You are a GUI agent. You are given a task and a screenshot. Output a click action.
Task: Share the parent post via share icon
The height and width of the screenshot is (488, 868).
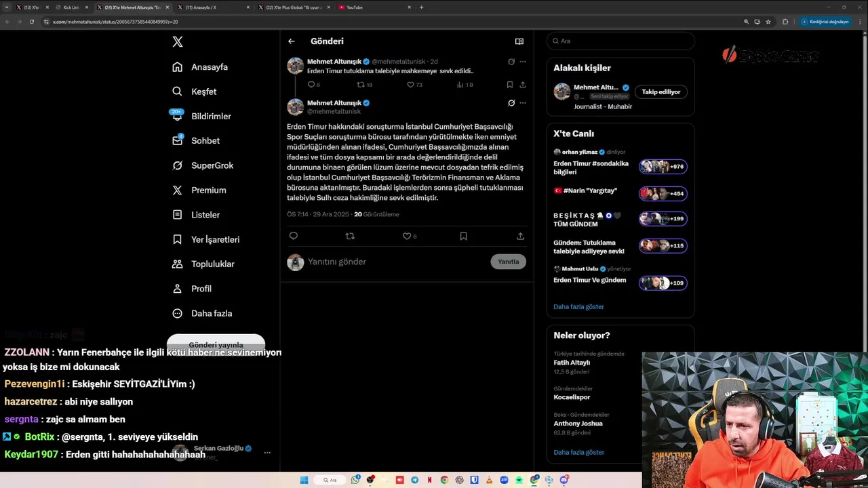point(522,85)
